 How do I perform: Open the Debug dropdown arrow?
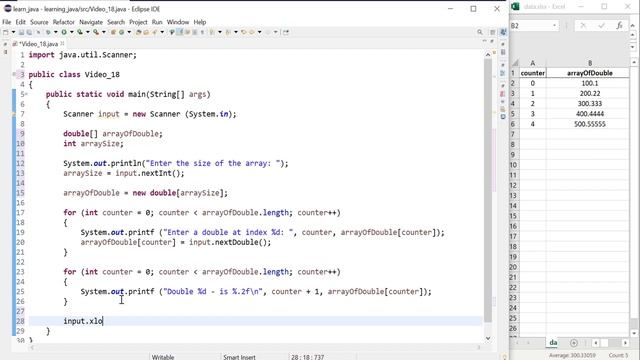56,32
